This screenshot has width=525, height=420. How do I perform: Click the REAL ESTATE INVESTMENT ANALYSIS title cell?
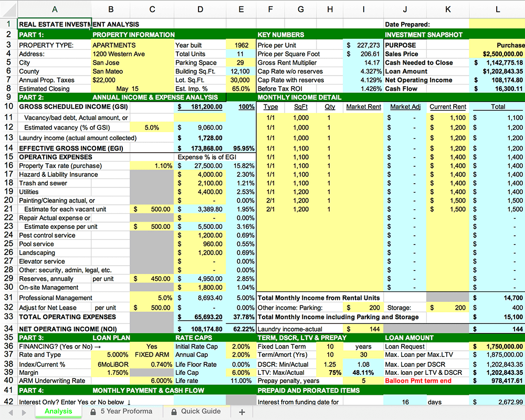tap(54, 24)
